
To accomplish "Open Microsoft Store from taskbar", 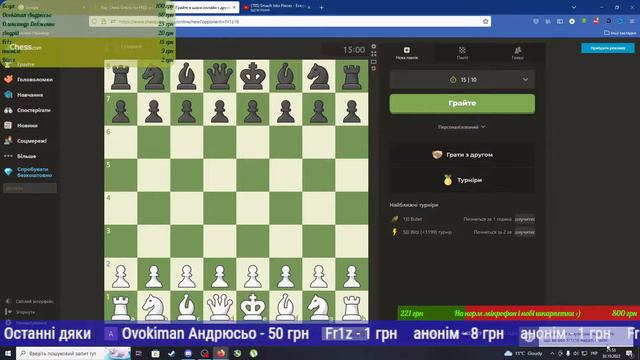I will (x=155, y=353).
